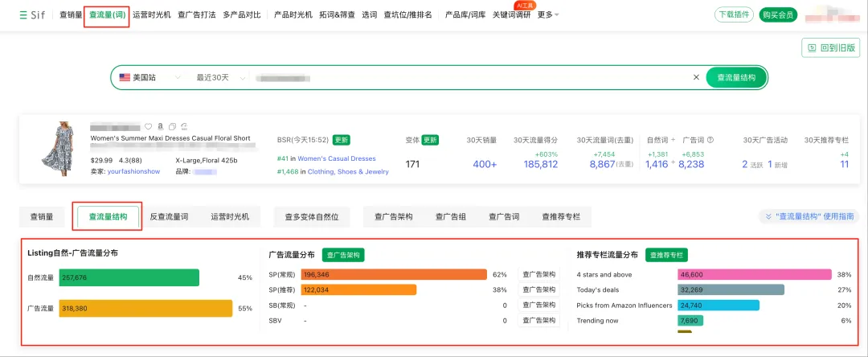Expand the 查流量结构 使用指南 guide
The height and width of the screenshot is (357, 868).
(809, 216)
